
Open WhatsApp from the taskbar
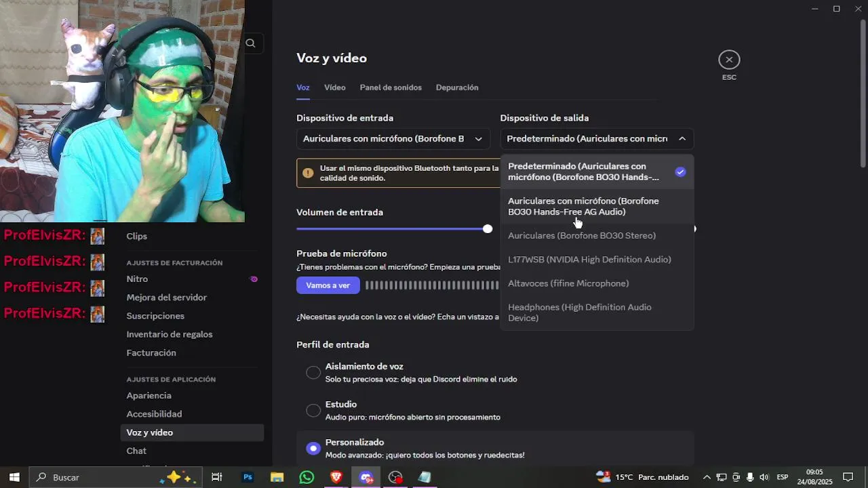[x=307, y=477]
